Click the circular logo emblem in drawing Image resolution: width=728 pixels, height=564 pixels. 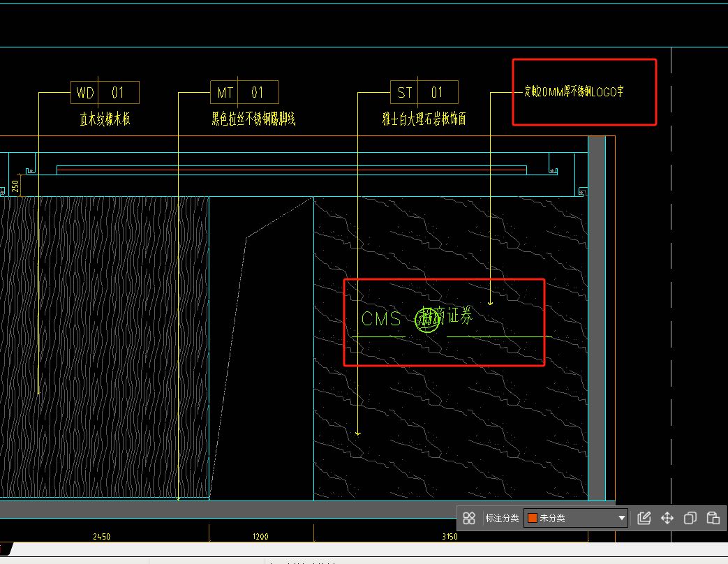point(426,320)
